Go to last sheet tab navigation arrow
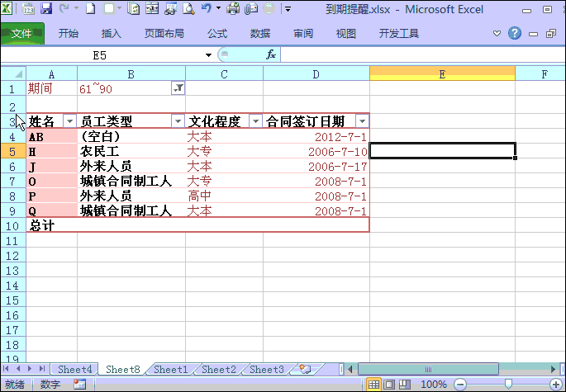Image resolution: width=566 pixels, height=392 pixels. pyautogui.click(x=42, y=369)
